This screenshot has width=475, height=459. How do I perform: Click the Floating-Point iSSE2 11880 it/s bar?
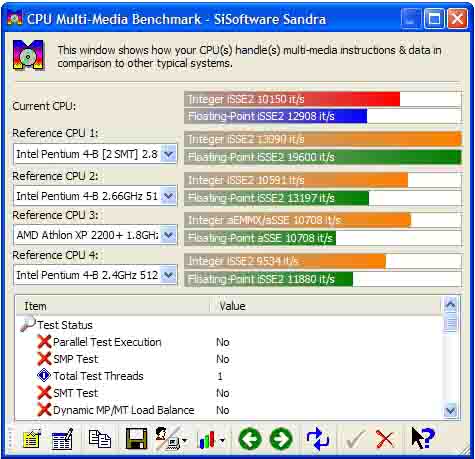pyautogui.click(x=269, y=279)
